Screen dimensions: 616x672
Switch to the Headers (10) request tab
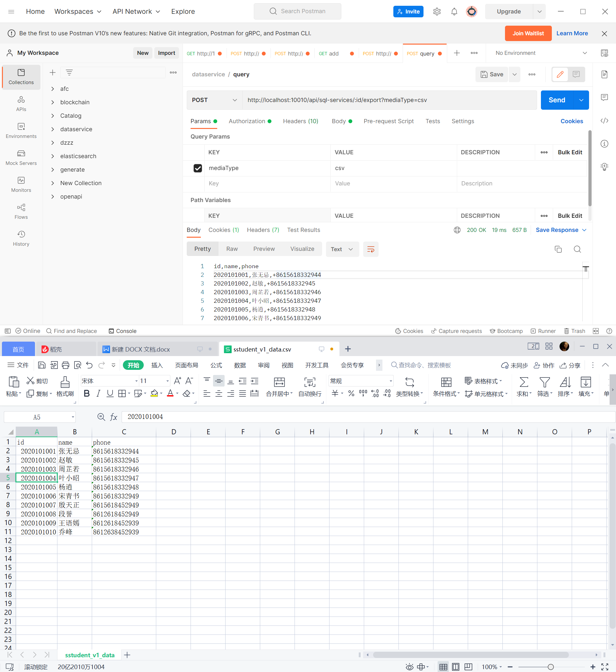[300, 121]
